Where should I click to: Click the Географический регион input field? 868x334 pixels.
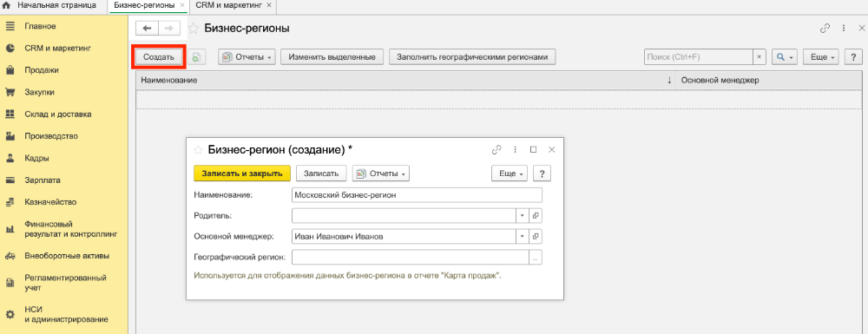(x=411, y=258)
